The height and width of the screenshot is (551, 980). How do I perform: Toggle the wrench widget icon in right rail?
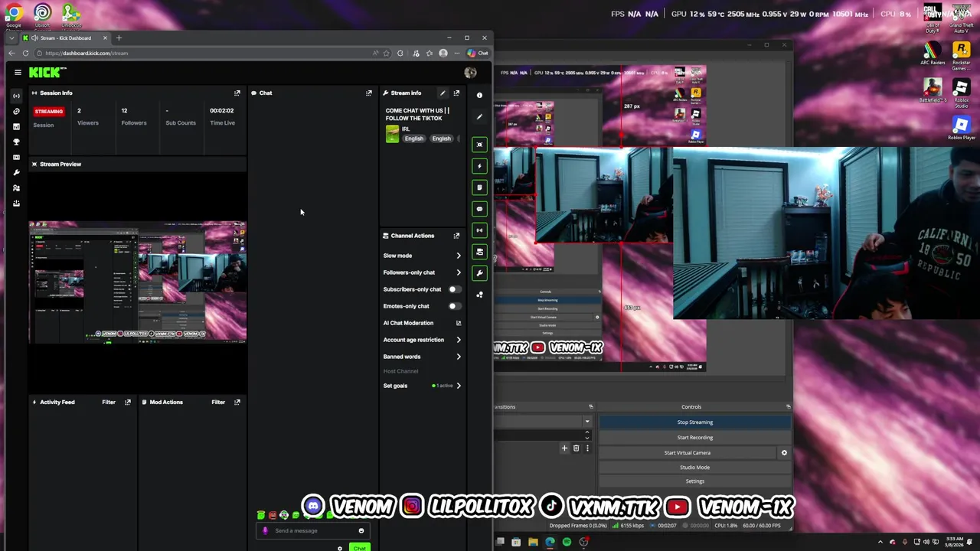[x=479, y=273]
